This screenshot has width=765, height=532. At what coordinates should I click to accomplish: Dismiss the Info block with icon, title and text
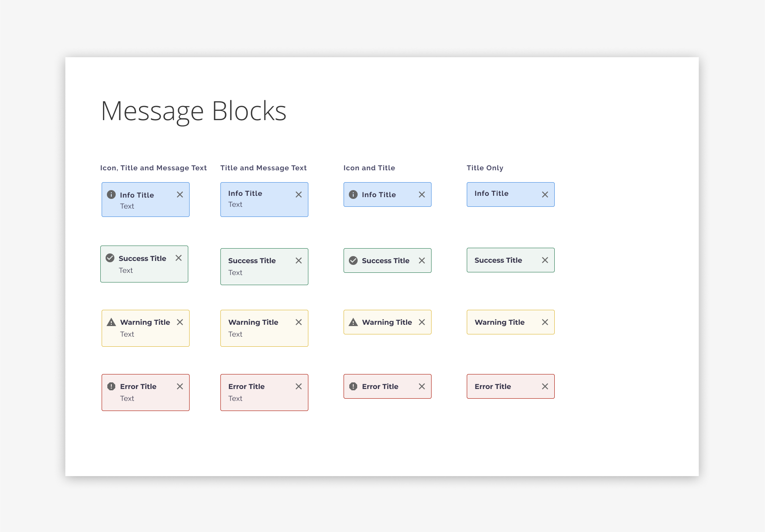click(180, 194)
